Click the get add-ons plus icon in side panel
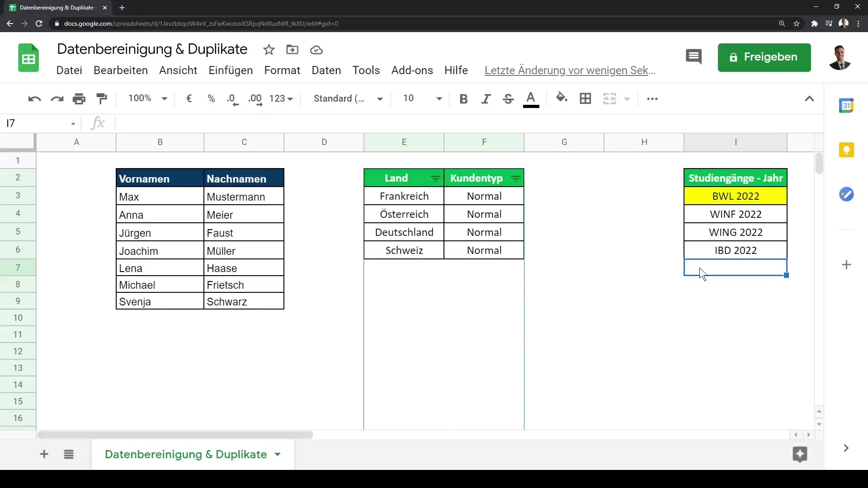 coord(846,265)
